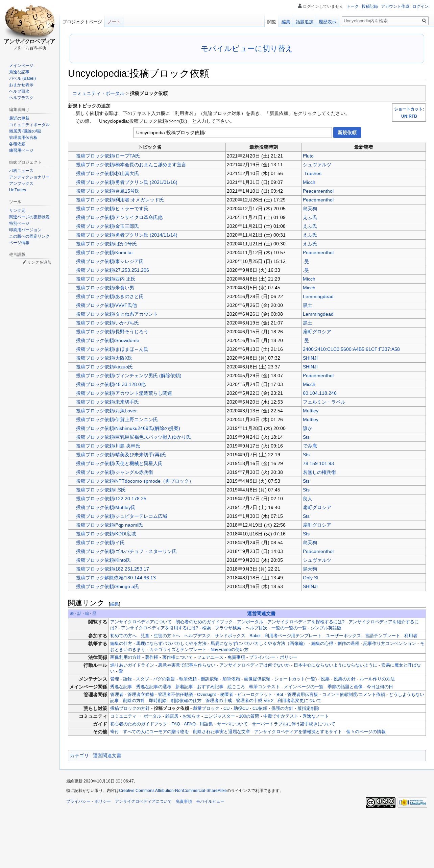The image size is (434, 868).
Task: Open 管理者用伝言板 in the sidebar
Action: (x=23, y=138)
